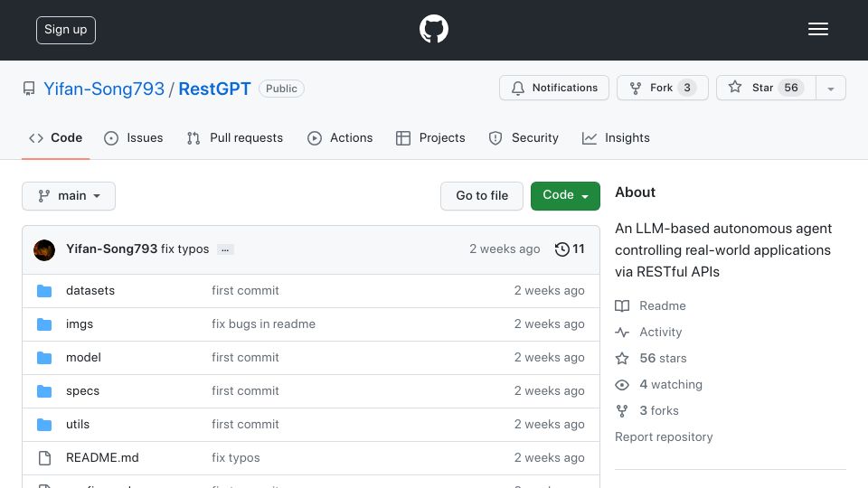
Task: Click the fork icon next to 3 forks
Action: coord(622,411)
